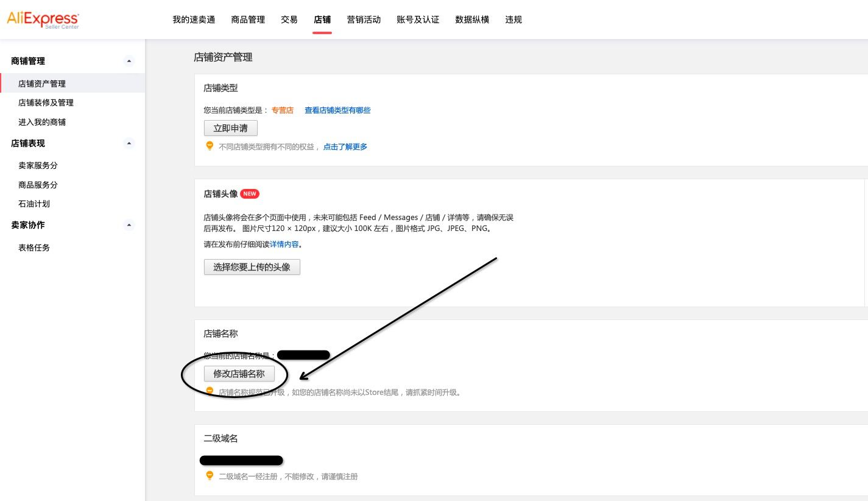The height and width of the screenshot is (501, 868).
Task: Click the AliExpress Seller Center logo
Action: click(x=43, y=20)
